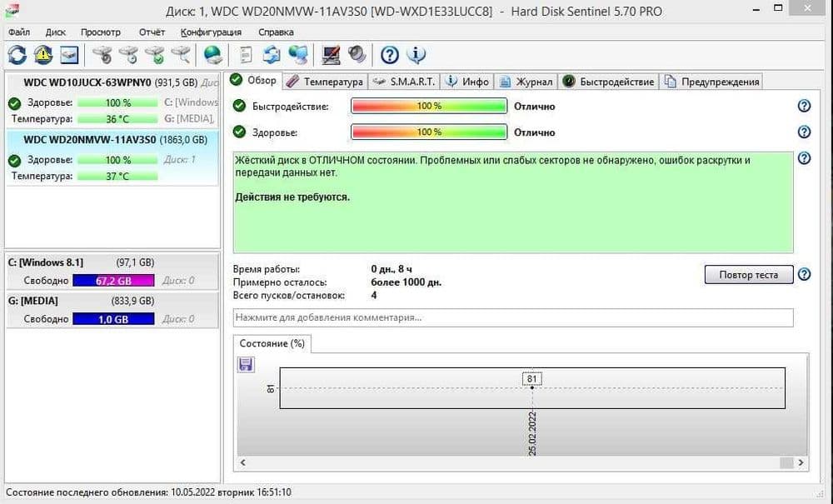
Task: Click the status bar text Состояние последнего обновления
Action: [148, 492]
